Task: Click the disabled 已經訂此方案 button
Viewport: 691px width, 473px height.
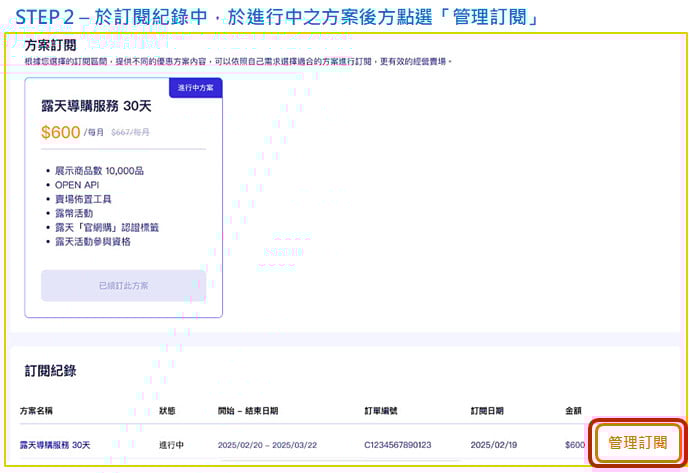Action: (123, 286)
